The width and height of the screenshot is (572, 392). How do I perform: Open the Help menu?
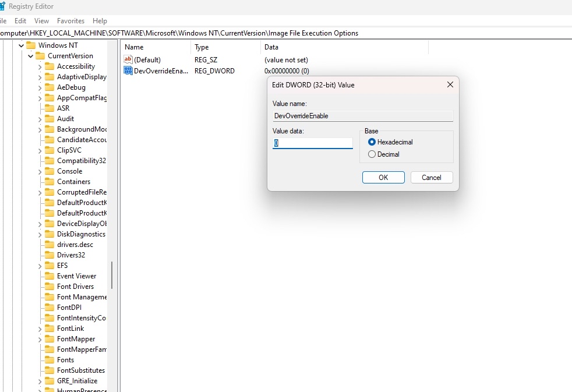click(100, 21)
